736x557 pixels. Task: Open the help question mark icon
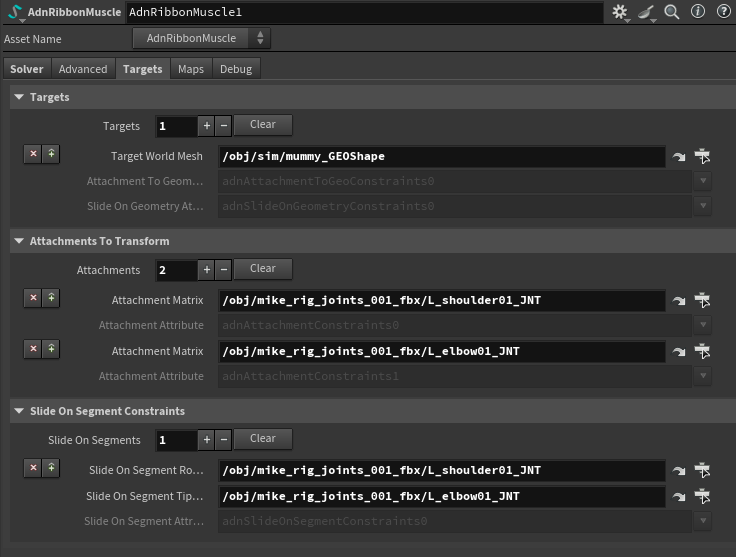(723, 12)
